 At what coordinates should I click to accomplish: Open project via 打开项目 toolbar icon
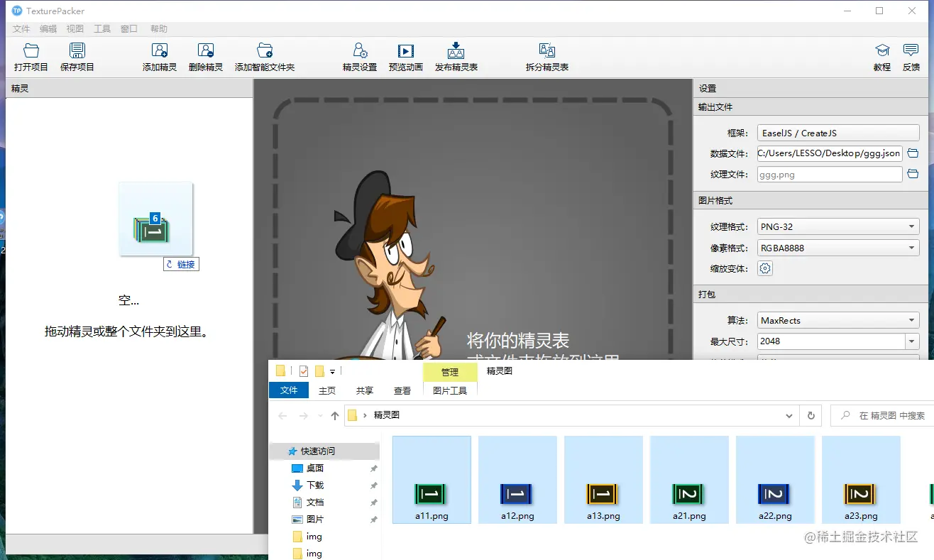coord(31,57)
